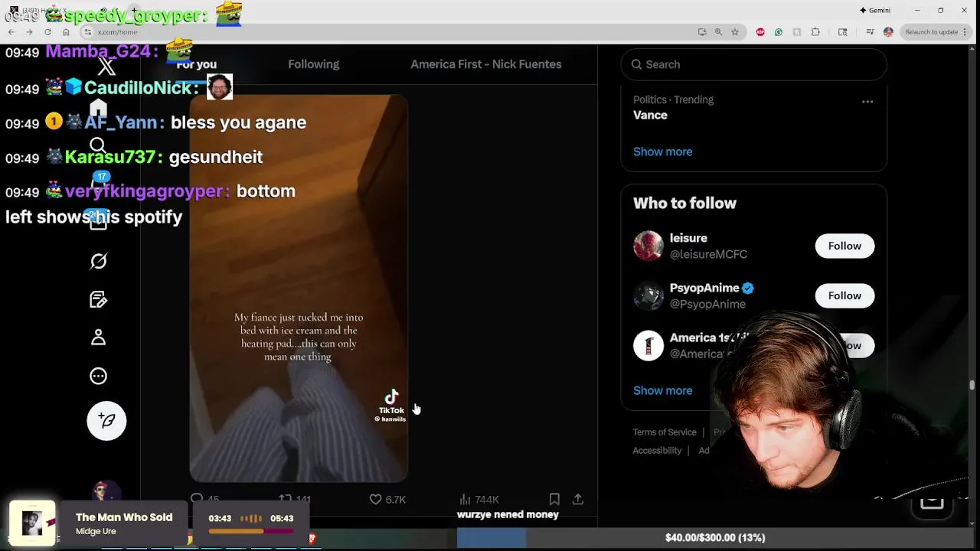980x551 pixels.
Task: Open PsyopAnime profile avatar
Action: 648,295
